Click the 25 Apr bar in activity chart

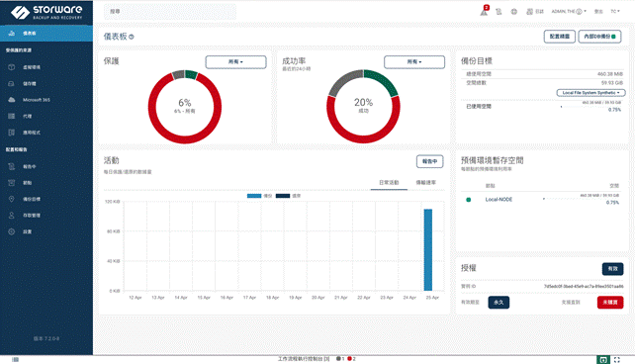pyautogui.click(x=428, y=250)
